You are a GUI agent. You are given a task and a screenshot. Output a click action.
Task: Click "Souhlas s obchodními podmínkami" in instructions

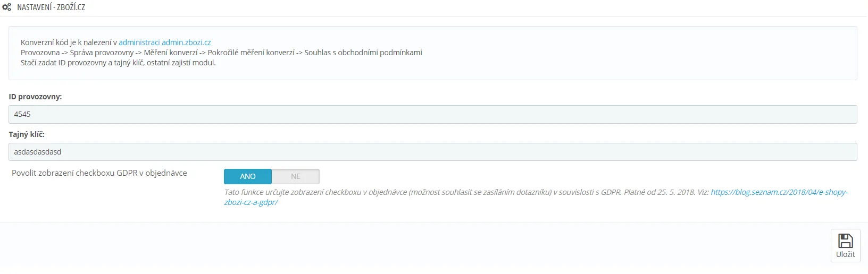363,53
